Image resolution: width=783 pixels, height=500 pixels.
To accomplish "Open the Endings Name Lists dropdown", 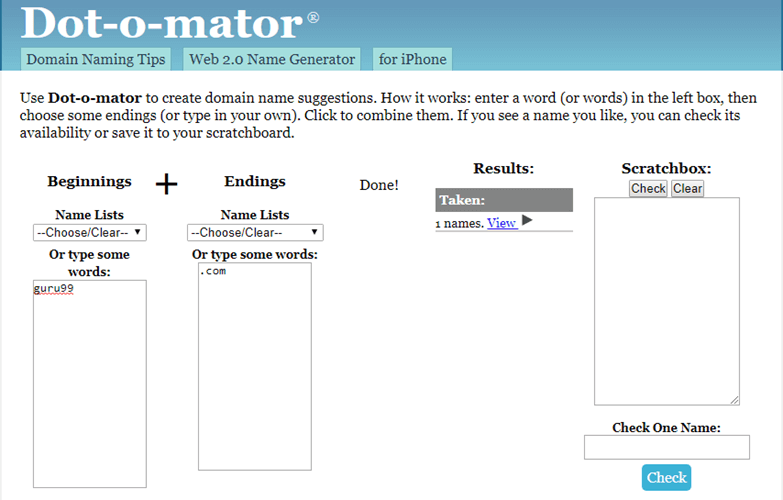I will [255, 232].
